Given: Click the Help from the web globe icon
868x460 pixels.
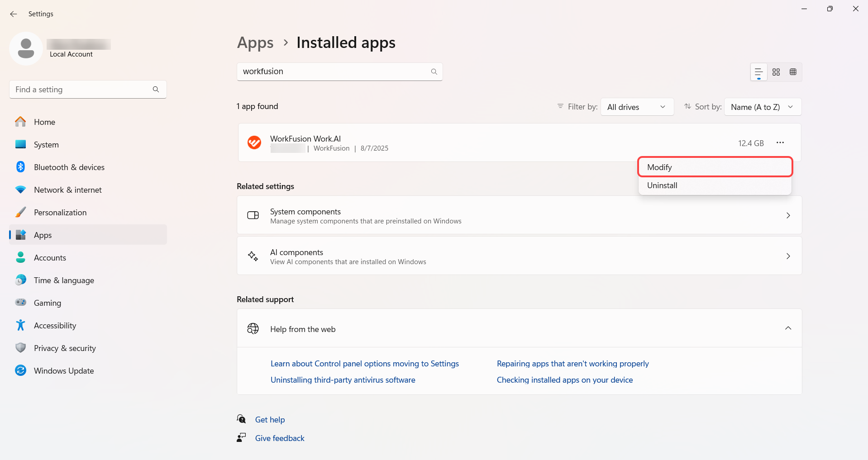Looking at the screenshot, I should [x=253, y=328].
